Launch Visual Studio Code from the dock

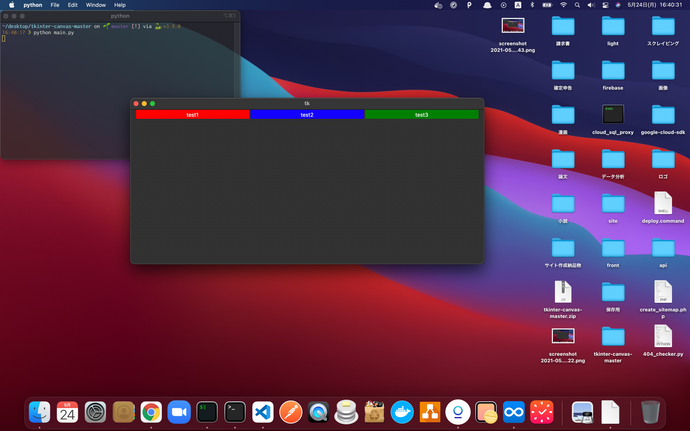pos(263,412)
